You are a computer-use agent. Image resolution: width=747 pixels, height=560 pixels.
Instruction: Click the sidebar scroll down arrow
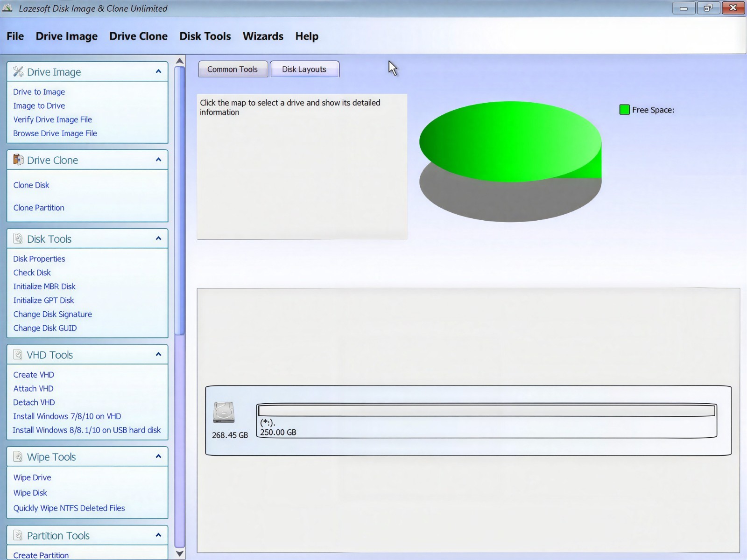click(180, 553)
